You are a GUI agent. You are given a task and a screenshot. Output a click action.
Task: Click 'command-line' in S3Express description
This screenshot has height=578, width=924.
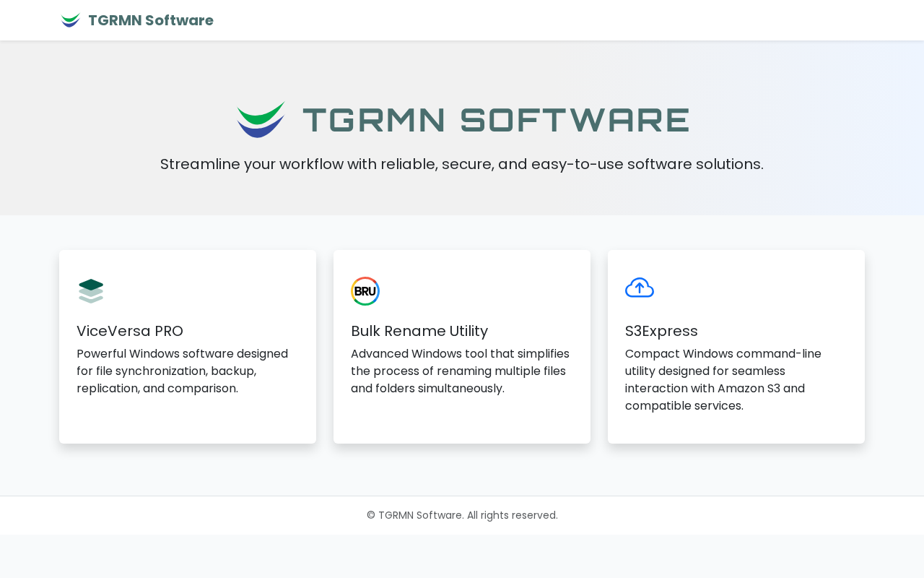coord(785,353)
